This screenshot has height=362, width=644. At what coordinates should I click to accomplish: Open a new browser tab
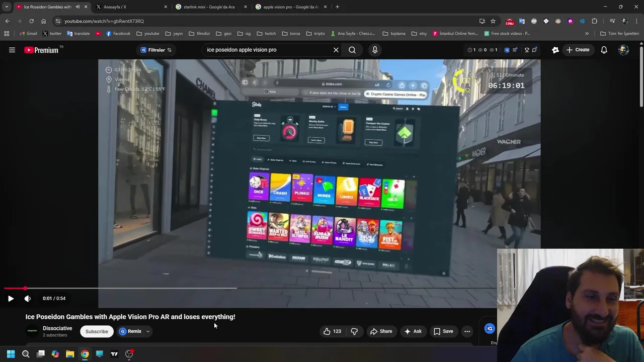[337, 7]
